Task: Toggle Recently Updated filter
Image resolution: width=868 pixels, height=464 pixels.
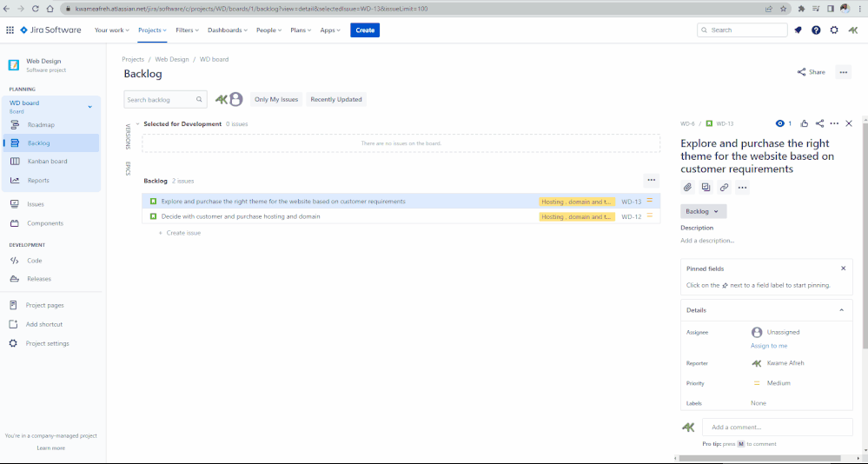Action: 336,100
